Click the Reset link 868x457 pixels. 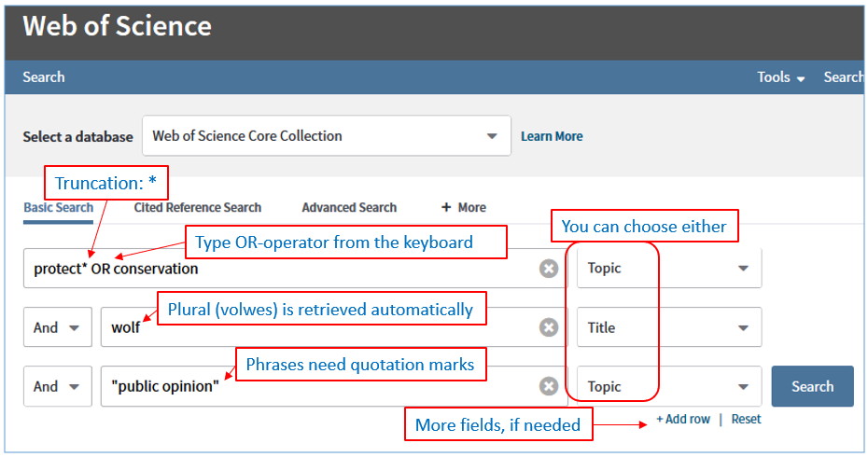[x=747, y=420]
